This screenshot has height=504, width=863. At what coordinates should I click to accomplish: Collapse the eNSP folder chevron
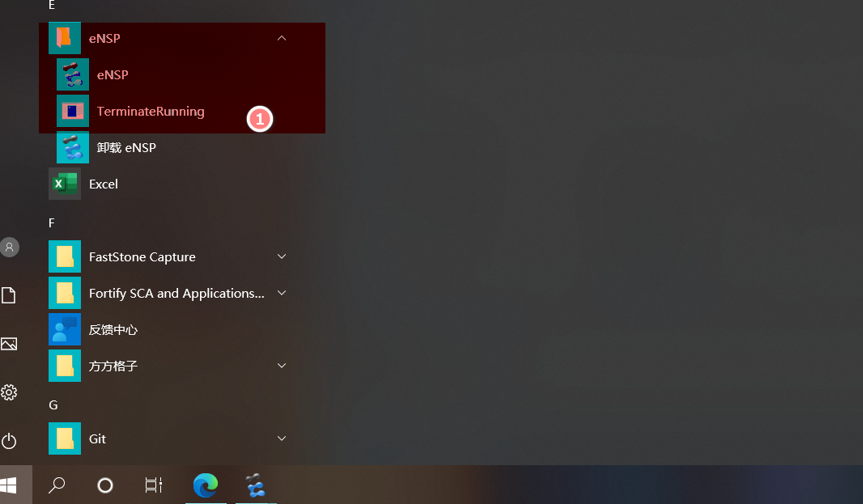click(x=282, y=38)
